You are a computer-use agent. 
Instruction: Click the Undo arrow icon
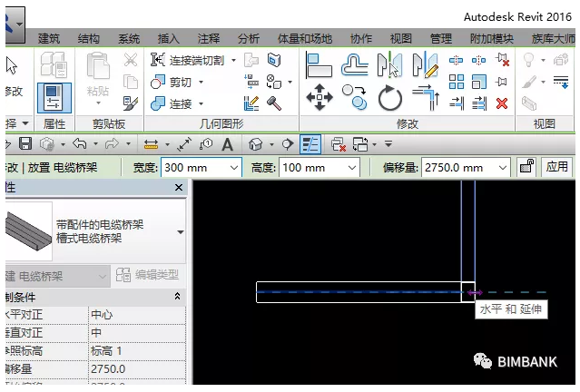80,143
